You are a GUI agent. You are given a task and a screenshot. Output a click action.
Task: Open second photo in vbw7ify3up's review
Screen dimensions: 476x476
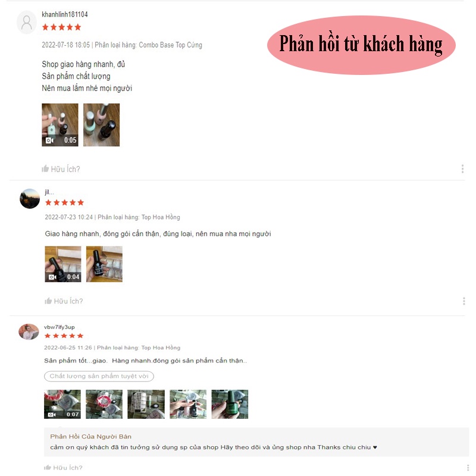click(104, 404)
